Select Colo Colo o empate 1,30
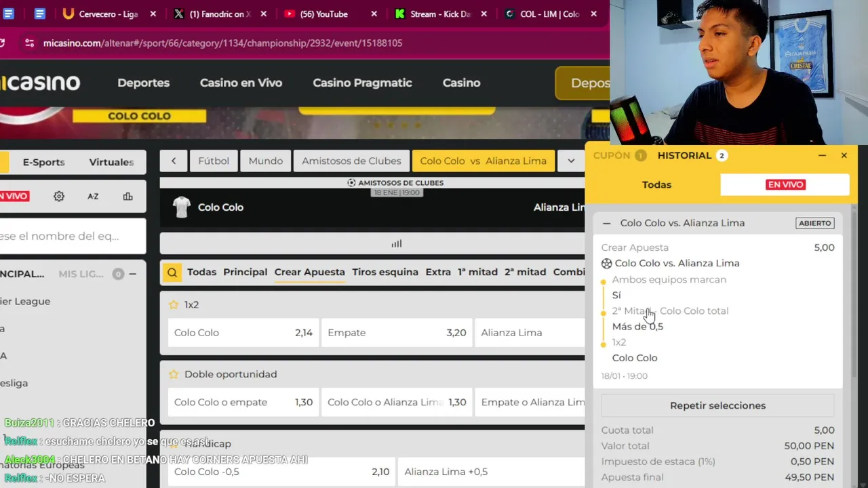Screen dimensions: 868x488 [243, 402]
